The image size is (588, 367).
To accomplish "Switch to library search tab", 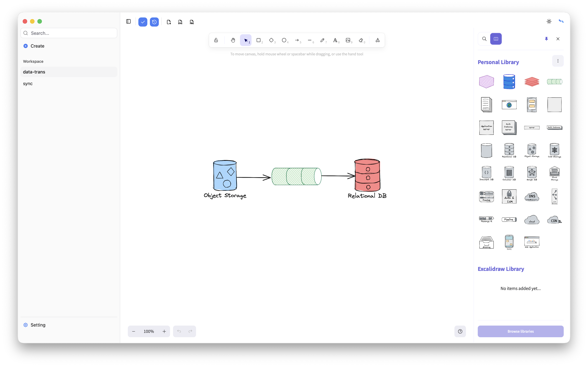I will [484, 39].
